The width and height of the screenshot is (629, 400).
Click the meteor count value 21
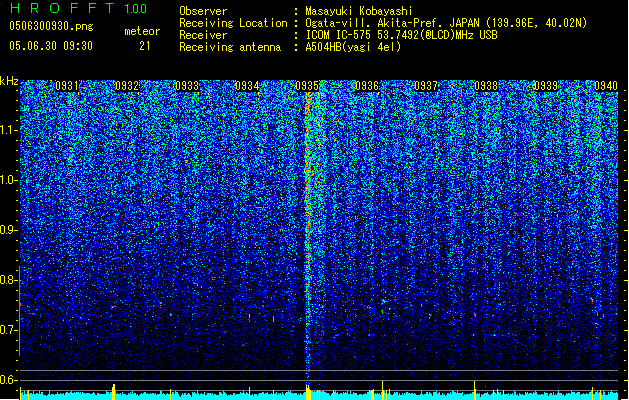point(145,46)
